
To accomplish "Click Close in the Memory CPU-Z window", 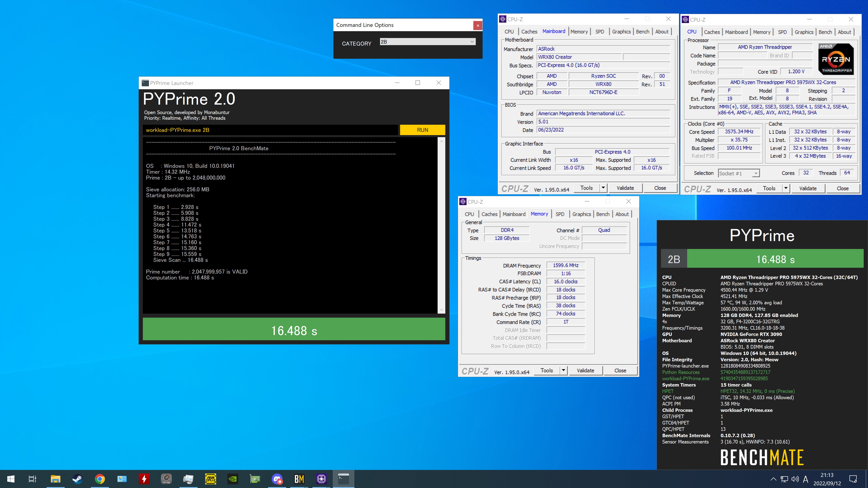I will click(x=620, y=371).
